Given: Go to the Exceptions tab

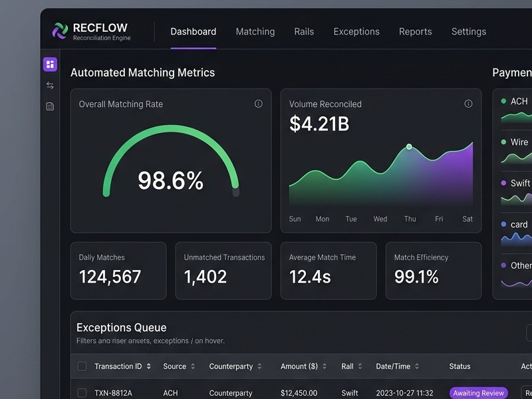Looking at the screenshot, I should [x=356, y=31].
